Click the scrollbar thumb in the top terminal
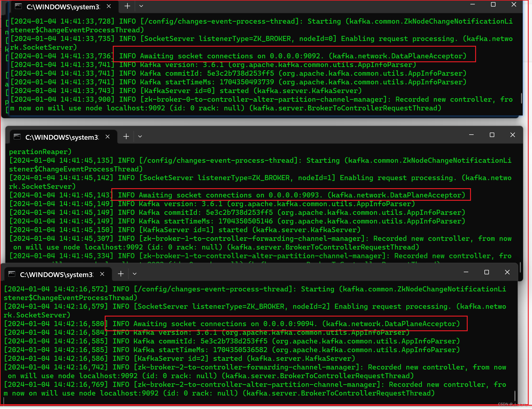The width and height of the screenshot is (532, 409). point(522,98)
